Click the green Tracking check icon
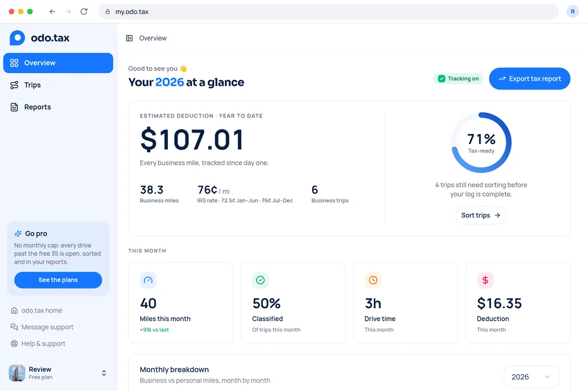 click(442, 79)
